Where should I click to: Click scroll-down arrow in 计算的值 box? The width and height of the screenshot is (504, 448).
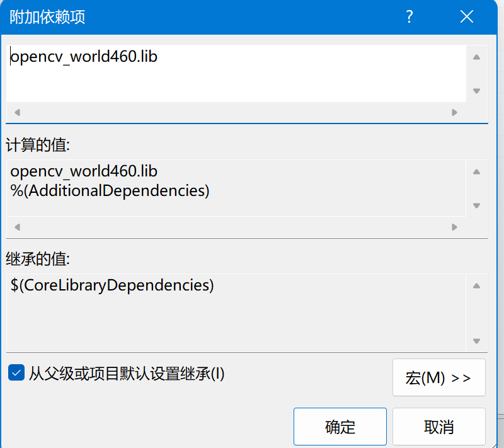[476, 205]
